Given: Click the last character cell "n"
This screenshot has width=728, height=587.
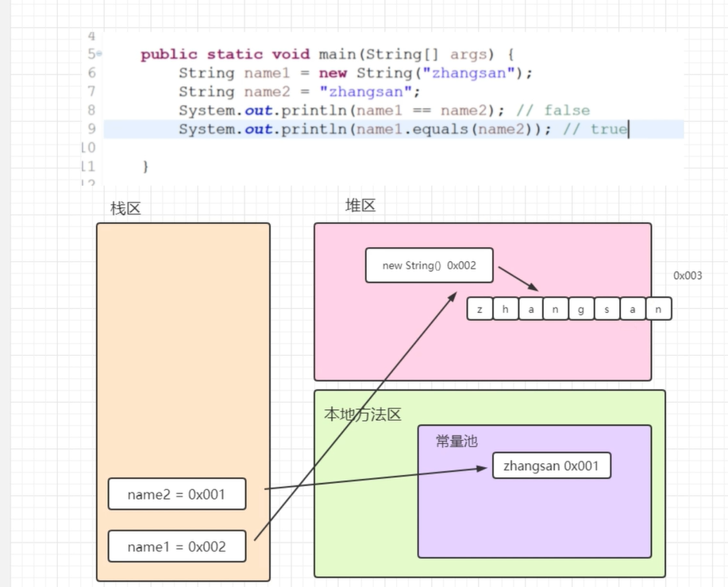Looking at the screenshot, I should 658,309.
